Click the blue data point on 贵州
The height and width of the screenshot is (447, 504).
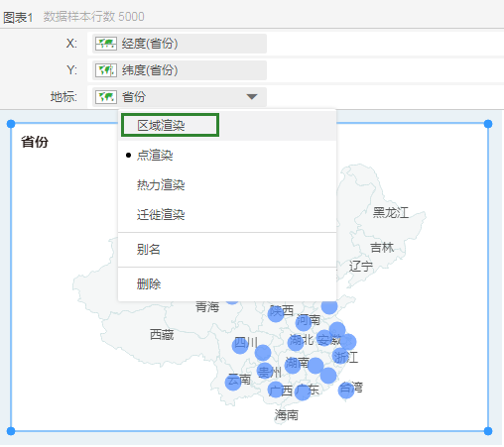(x=265, y=371)
